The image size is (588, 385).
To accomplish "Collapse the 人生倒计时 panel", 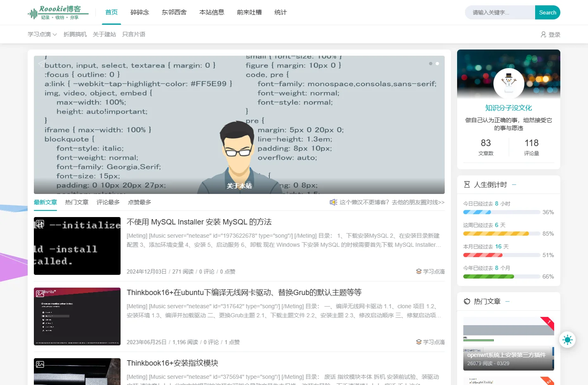I will (514, 184).
